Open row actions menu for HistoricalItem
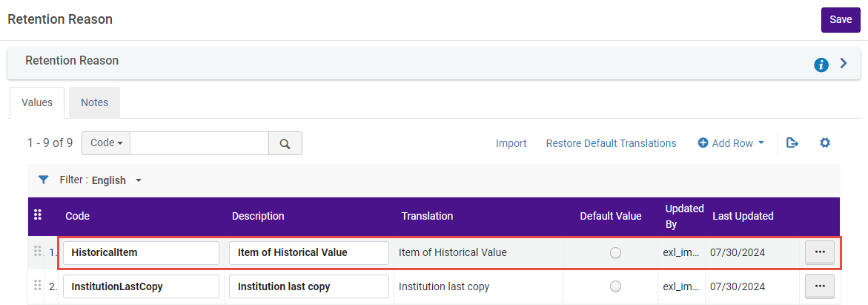The width and height of the screenshot is (868, 305). (819, 252)
